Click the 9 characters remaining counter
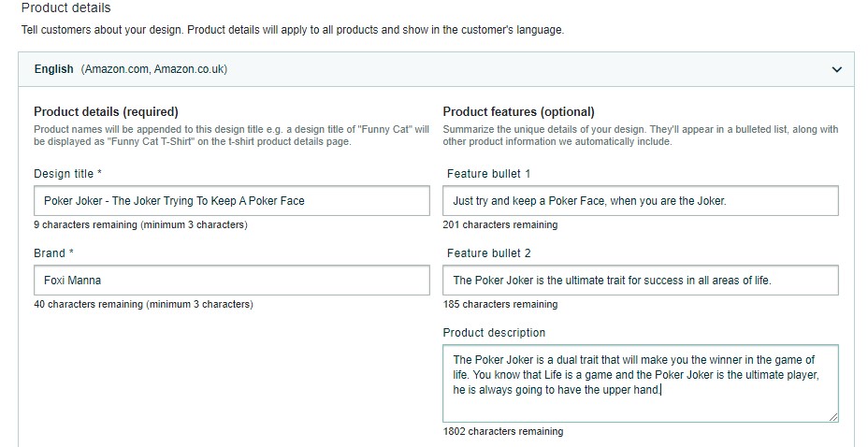868x447 pixels. [x=140, y=224]
